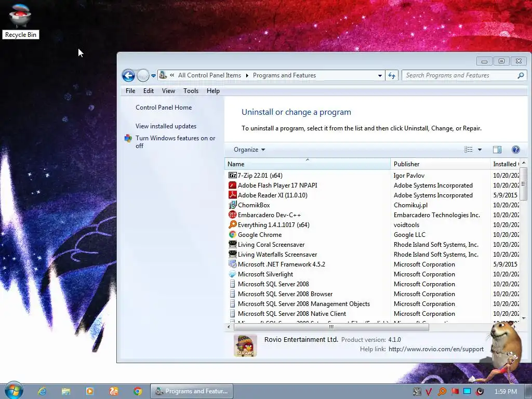Open Windows Explorer from taskbar

66,391
